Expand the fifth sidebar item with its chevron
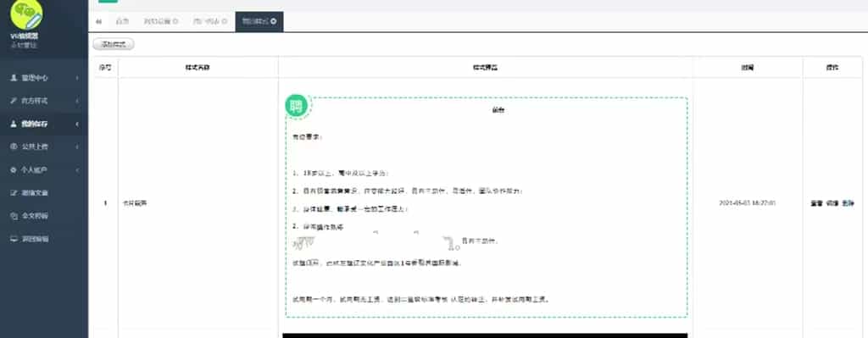 [x=77, y=169]
